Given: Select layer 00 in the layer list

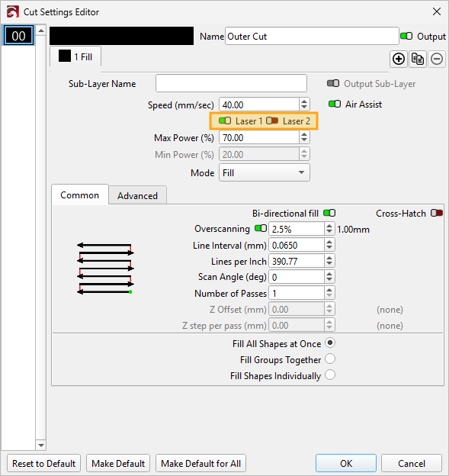Looking at the screenshot, I should pyautogui.click(x=18, y=36).
